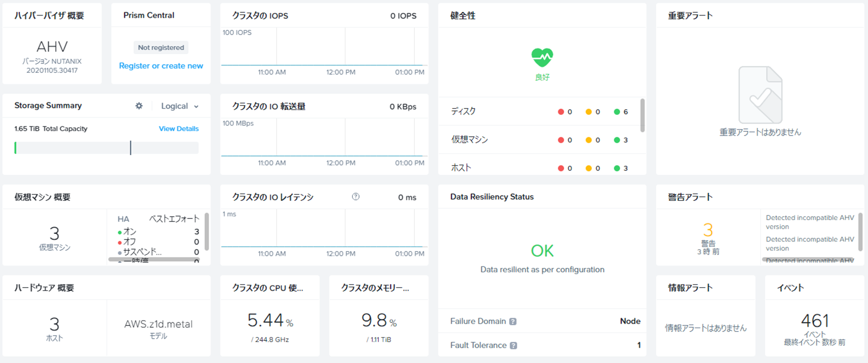Click the IO latency help question mark
Viewport: 868px width, 363px height.
click(x=355, y=196)
